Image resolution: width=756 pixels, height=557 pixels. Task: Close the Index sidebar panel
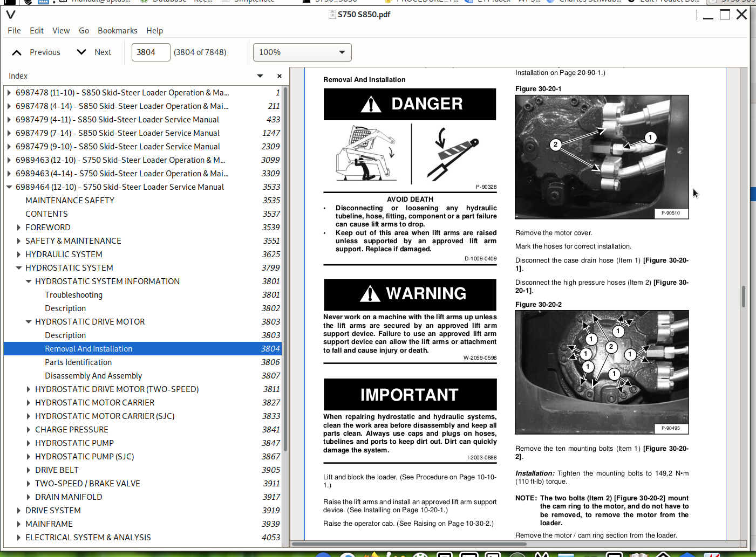pos(279,76)
